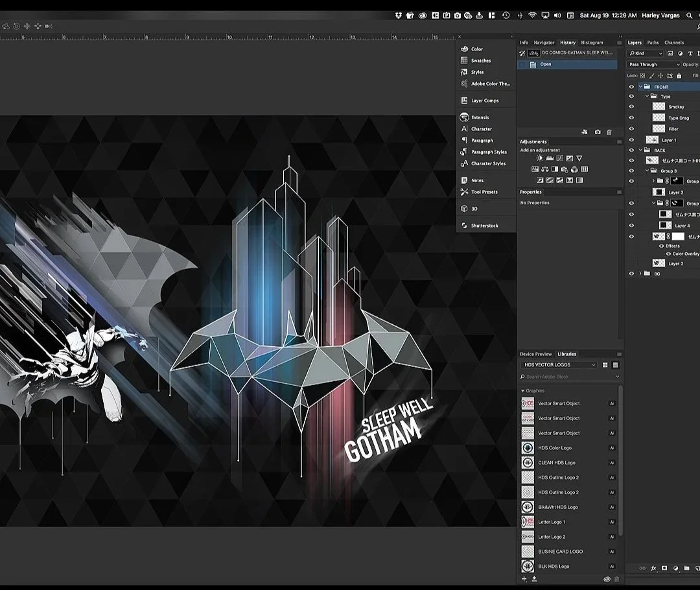Delete current history state with trash icon
The height and width of the screenshot is (590, 700).
(x=609, y=132)
